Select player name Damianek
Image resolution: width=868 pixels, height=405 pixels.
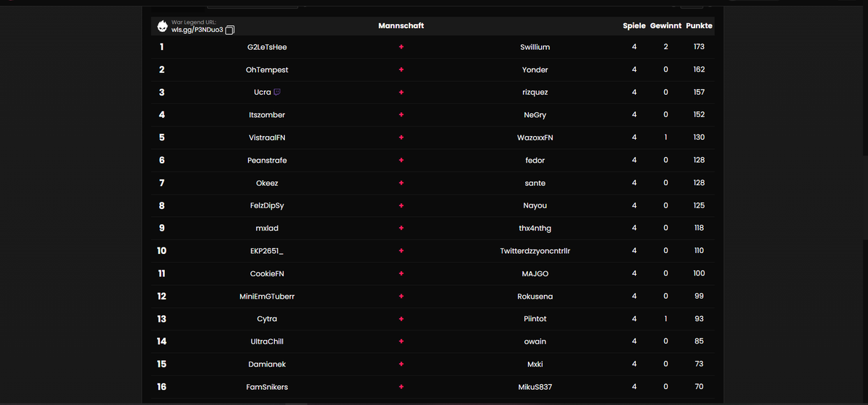pyautogui.click(x=267, y=364)
